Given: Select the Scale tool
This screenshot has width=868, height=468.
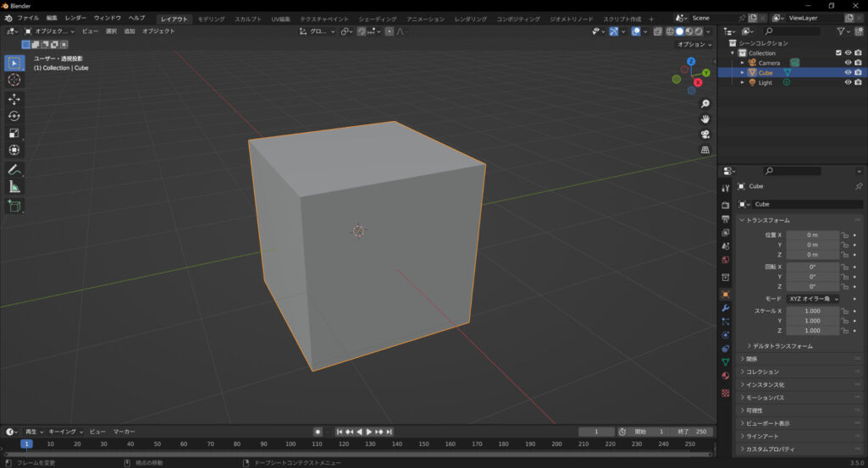Looking at the screenshot, I should 14,134.
